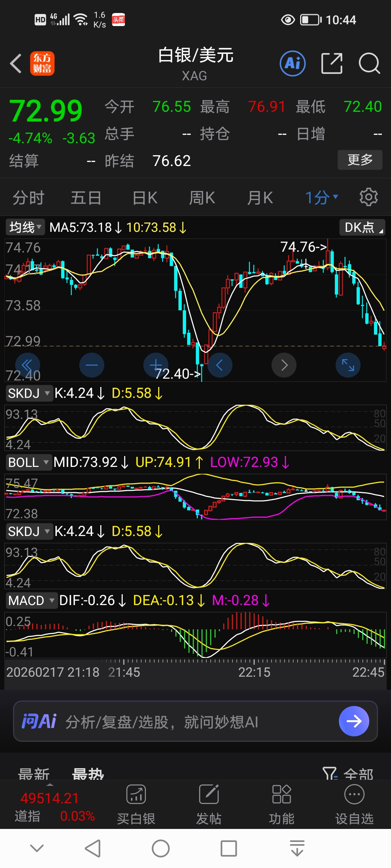
Task: Open the 1分 period dropdown
Action: [321, 197]
